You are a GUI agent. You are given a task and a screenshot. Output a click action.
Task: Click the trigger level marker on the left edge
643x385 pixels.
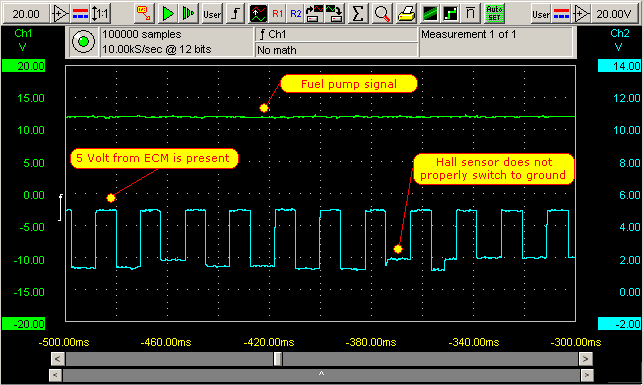coord(60,207)
